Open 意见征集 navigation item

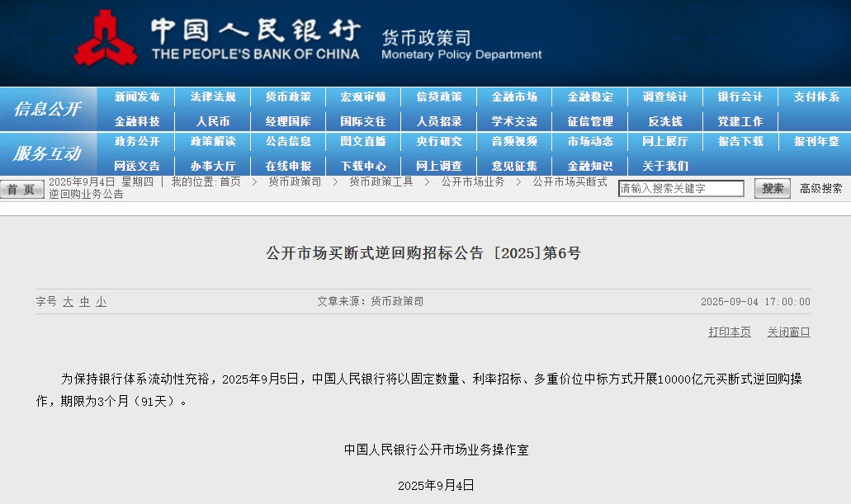tap(514, 166)
